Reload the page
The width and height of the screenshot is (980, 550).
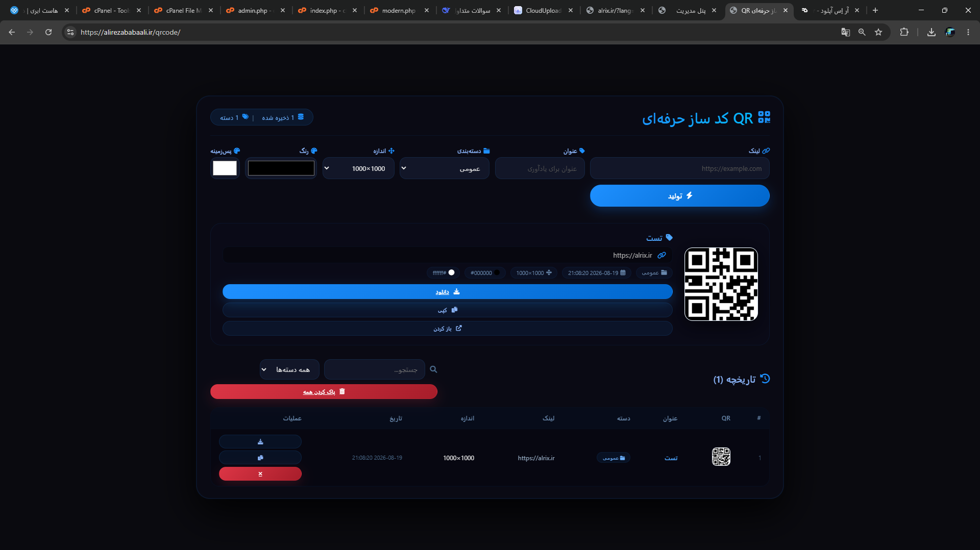coord(48,32)
